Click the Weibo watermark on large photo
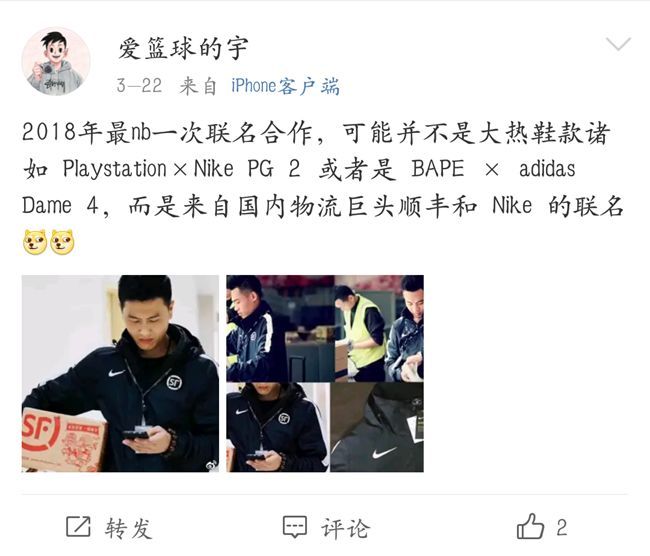The width and height of the screenshot is (650, 556). pyautogui.click(x=211, y=466)
